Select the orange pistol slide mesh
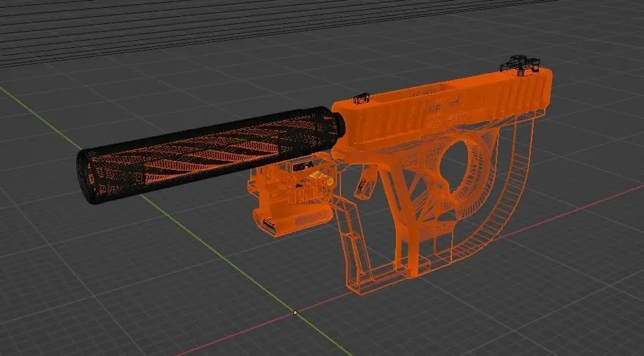This screenshot has height=356, width=644. click(444, 111)
